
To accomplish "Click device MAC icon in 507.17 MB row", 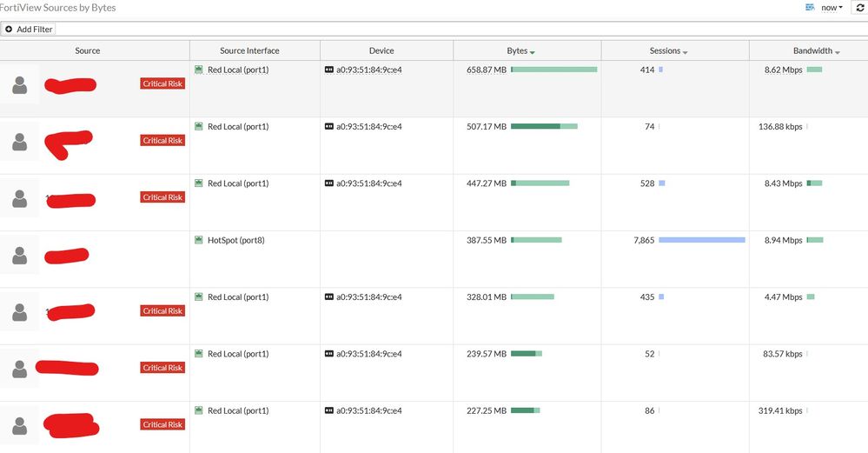I will tap(329, 127).
